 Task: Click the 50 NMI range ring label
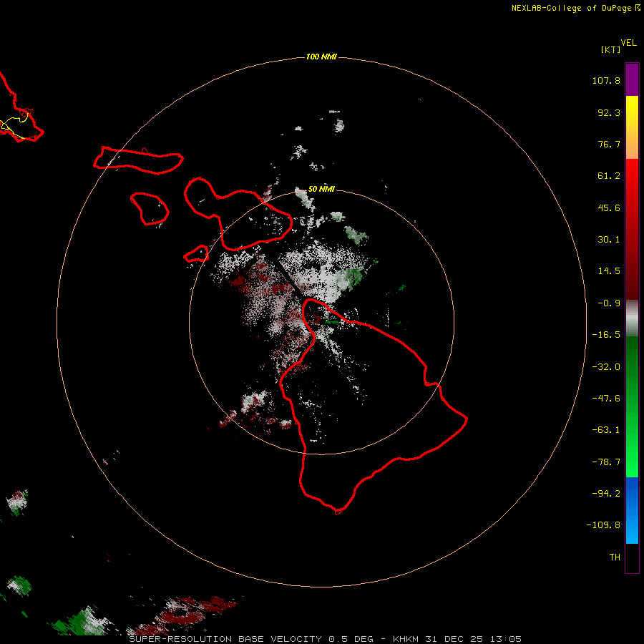(321, 189)
